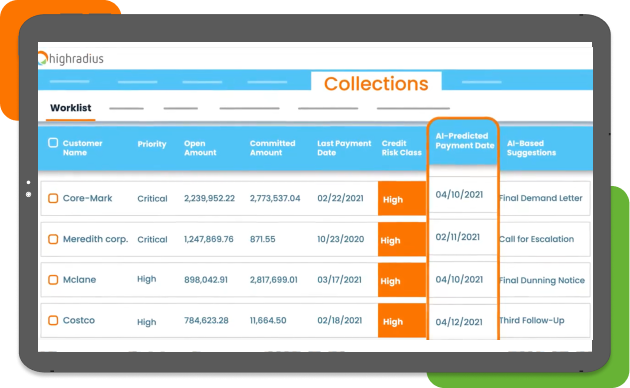Screen dimensions: 630x388
Task: Select open amount 898,042.91
Action: (x=206, y=280)
